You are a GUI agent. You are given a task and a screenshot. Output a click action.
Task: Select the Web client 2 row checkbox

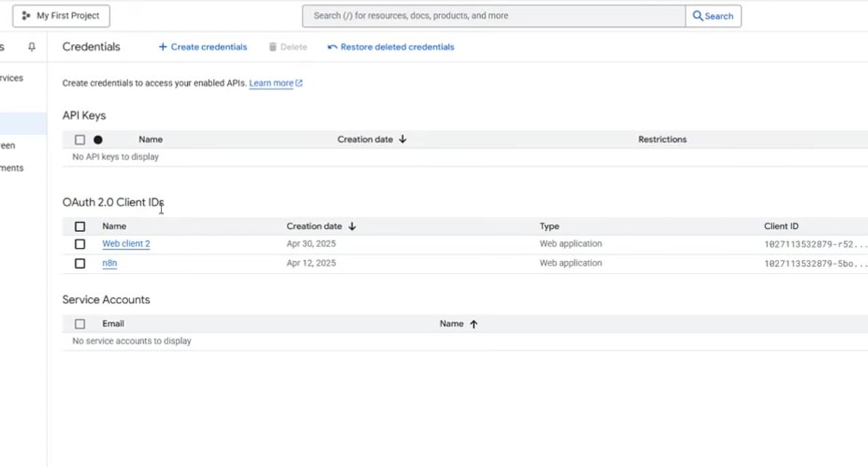[80, 244]
